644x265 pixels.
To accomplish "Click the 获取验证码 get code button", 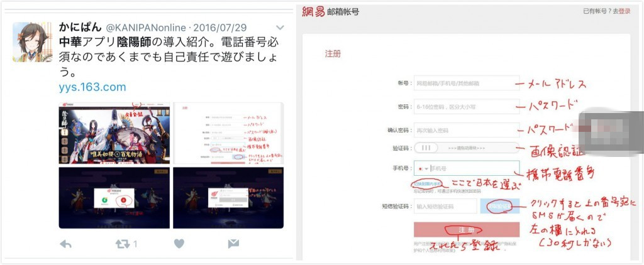I will [x=500, y=207].
